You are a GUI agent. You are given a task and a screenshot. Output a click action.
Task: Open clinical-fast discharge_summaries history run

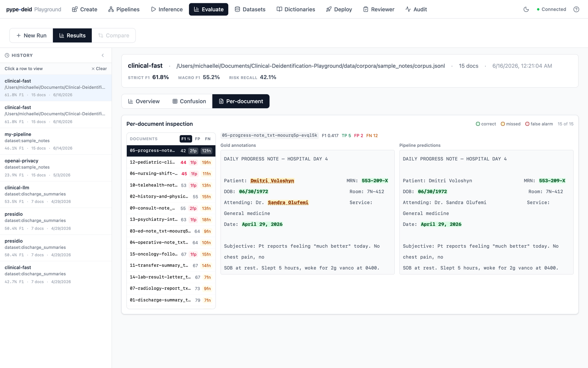[x=56, y=275]
